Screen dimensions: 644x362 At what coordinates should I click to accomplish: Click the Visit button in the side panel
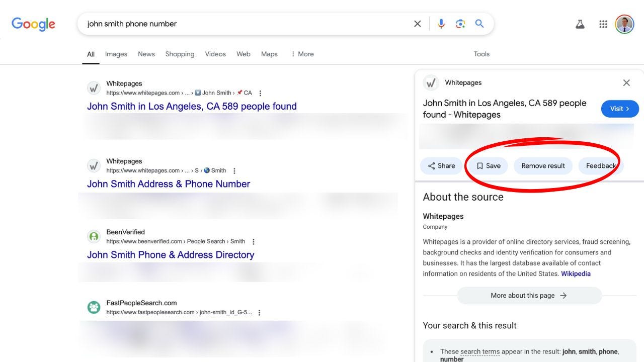click(x=620, y=109)
